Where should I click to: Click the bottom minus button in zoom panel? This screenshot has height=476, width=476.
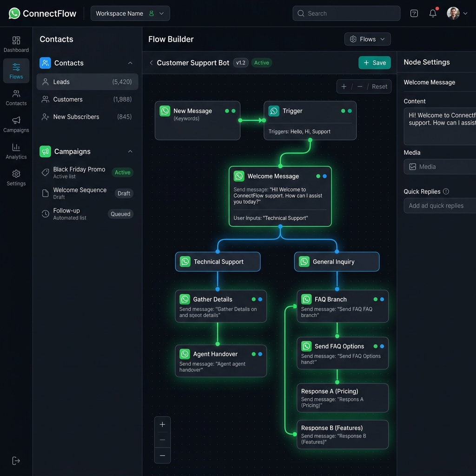coord(162,456)
